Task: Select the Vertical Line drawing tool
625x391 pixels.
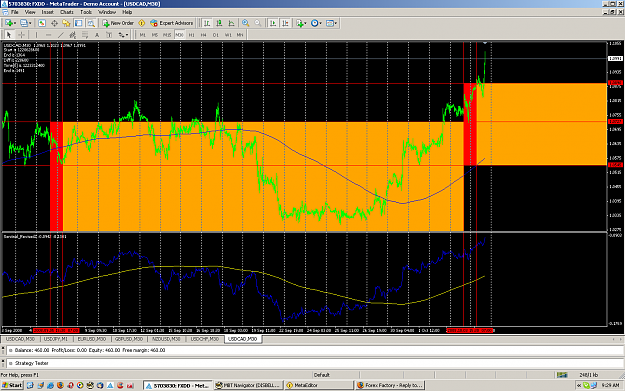Action: [x=36, y=35]
